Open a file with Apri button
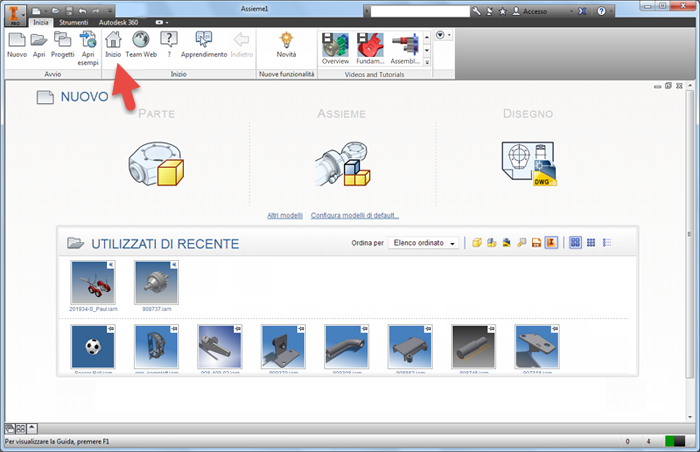The image size is (700, 452). pos(39,45)
